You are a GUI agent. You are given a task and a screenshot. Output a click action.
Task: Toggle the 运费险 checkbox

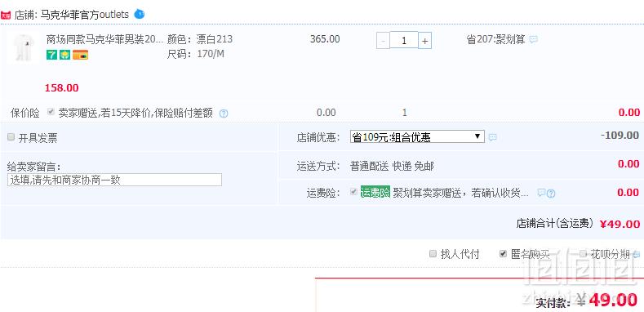(353, 192)
